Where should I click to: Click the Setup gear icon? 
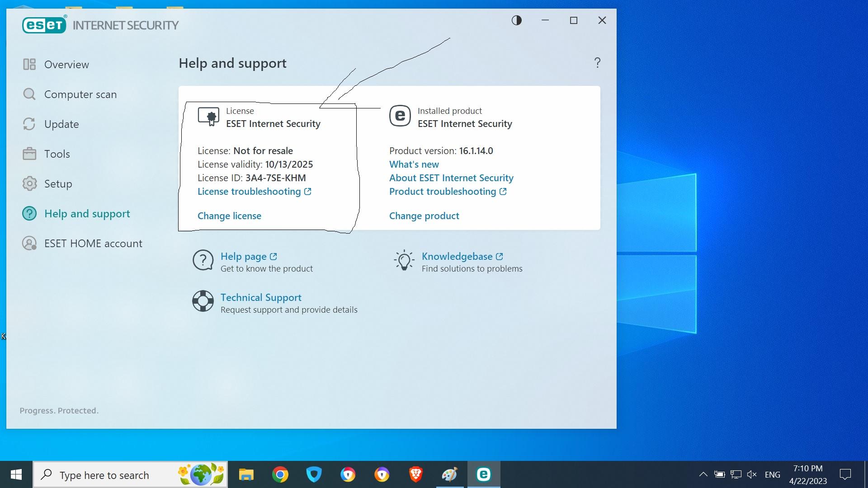tap(29, 184)
